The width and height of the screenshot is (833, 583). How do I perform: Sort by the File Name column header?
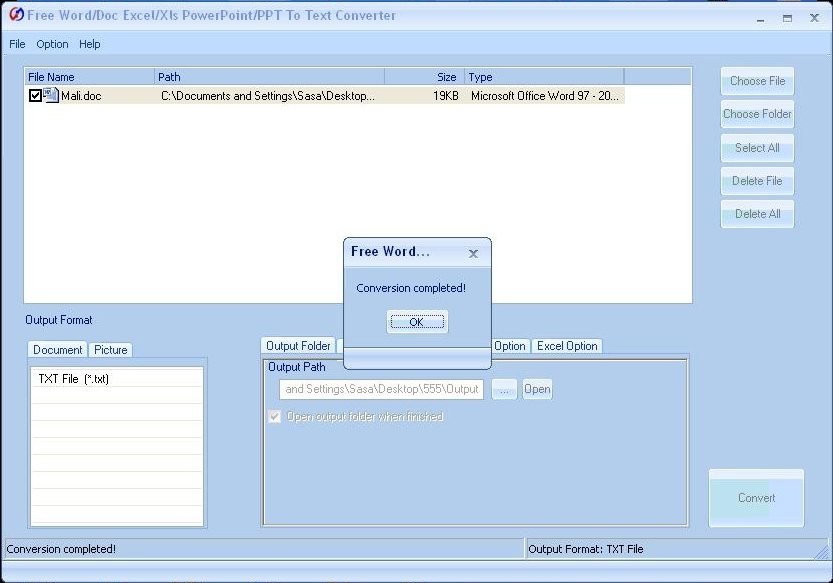(89, 77)
